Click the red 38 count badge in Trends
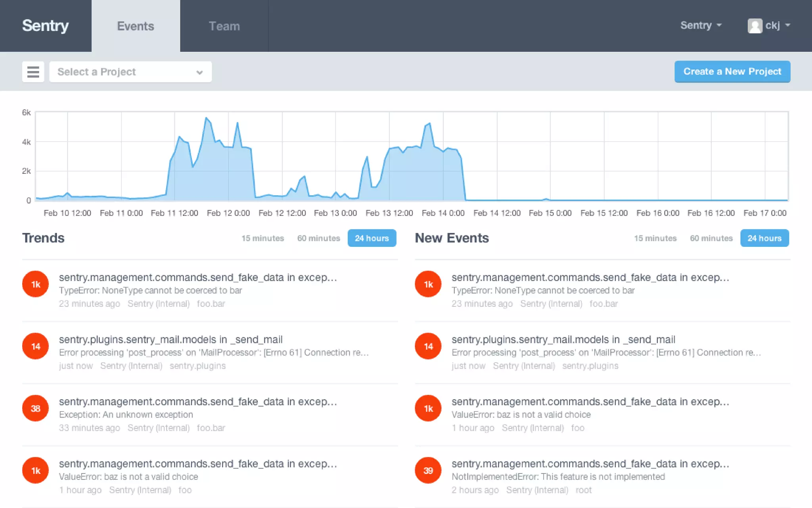812x508 pixels. 35,408
